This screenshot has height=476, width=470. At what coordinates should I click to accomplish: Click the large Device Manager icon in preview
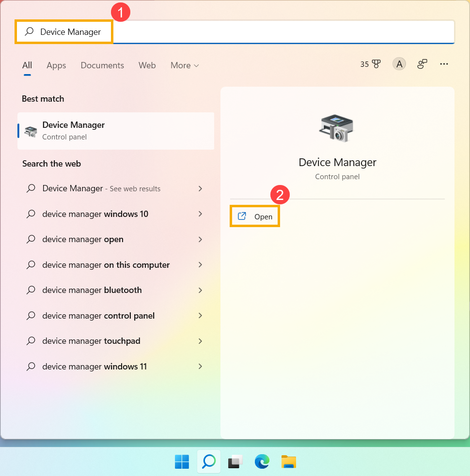[x=337, y=128]
